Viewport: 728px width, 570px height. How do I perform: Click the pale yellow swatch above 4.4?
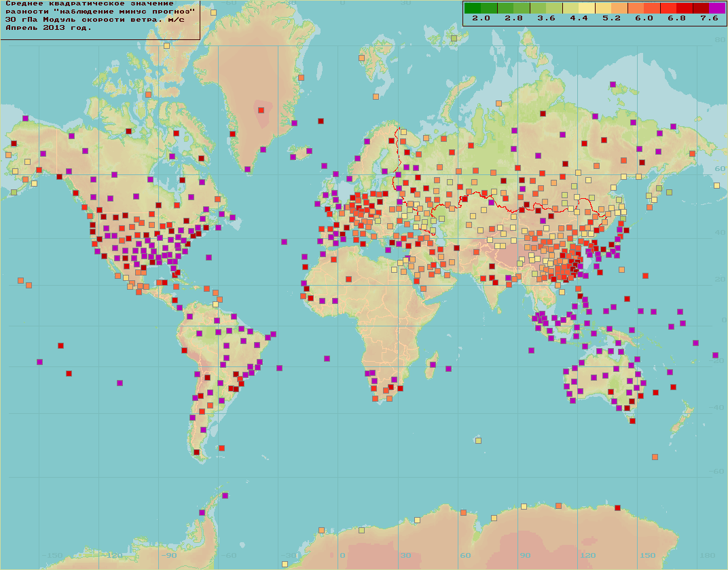[587, 8]
